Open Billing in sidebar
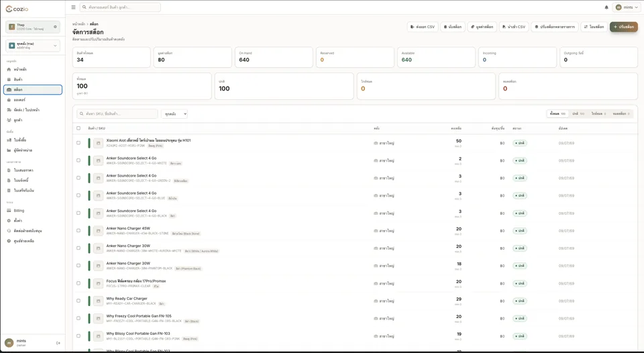 click(x=33, y=211)
